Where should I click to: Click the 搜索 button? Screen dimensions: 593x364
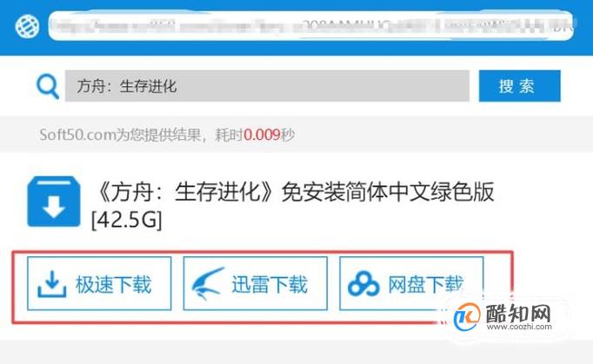coord(520,86)
